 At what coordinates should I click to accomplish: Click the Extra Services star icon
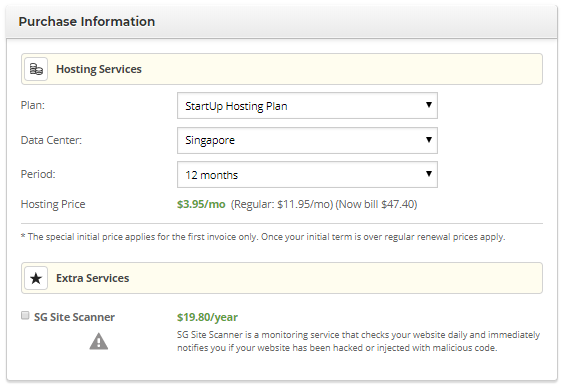coord(36,278)
